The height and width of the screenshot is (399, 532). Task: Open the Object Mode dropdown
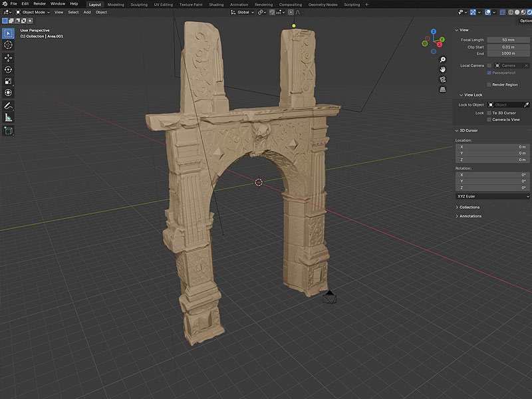pyautogui.click(x=34, y=12)
